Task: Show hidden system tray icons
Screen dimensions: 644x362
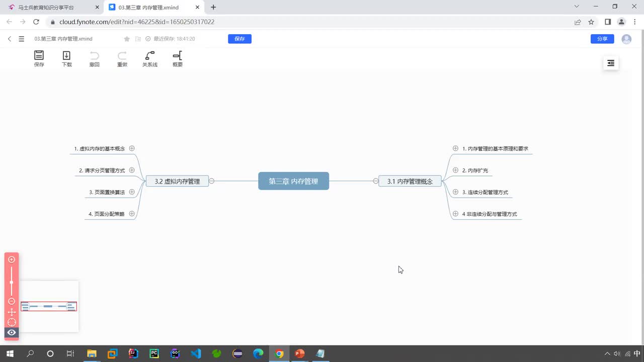Action: (607, 353)
